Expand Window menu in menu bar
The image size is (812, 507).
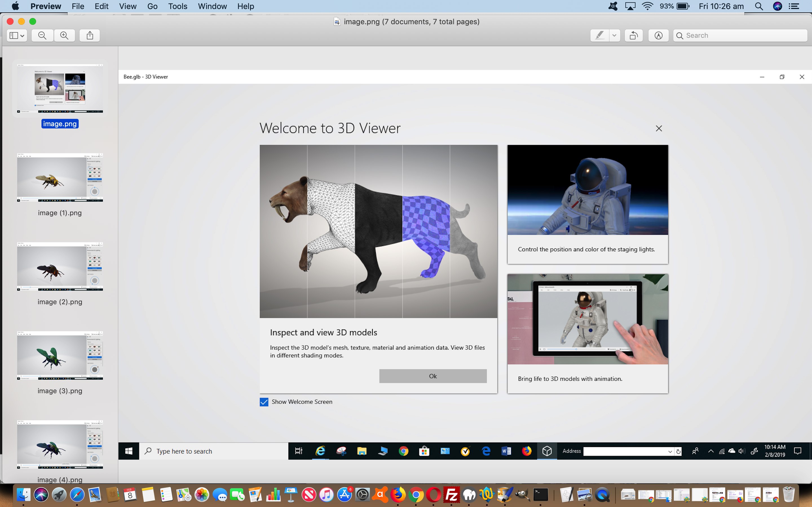tap(212, 6)
